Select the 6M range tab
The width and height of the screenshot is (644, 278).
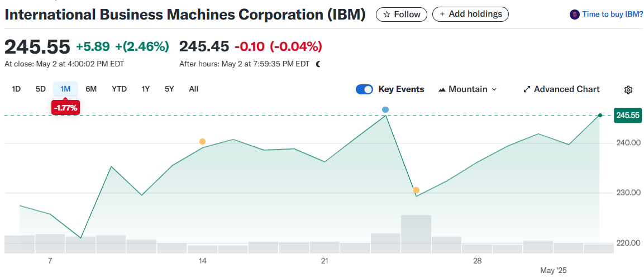(91, 89)
